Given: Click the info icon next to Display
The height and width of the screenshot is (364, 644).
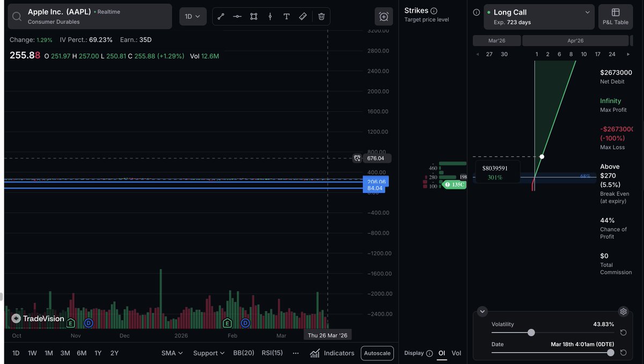Looking at the screenshot, I should (429, 353).
